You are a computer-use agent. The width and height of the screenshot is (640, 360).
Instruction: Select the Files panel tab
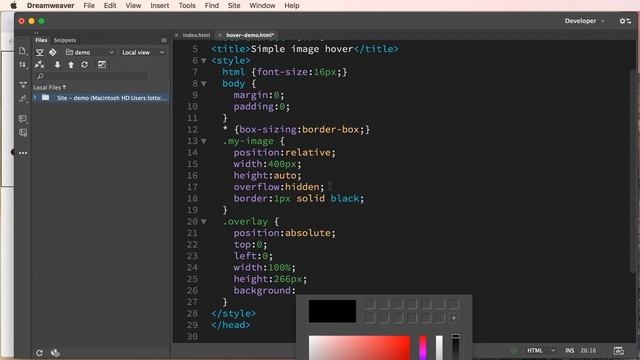pyautogui.click(x=41, y=40)
